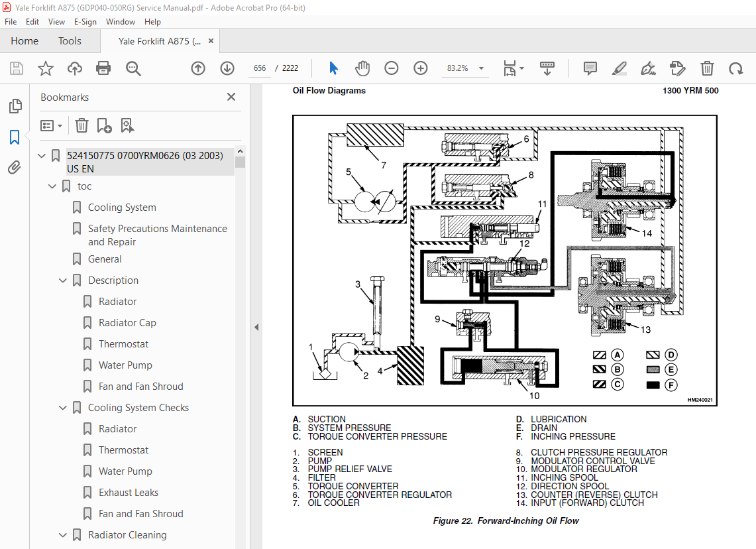Open the zoom level dropdown

(481, 68)
